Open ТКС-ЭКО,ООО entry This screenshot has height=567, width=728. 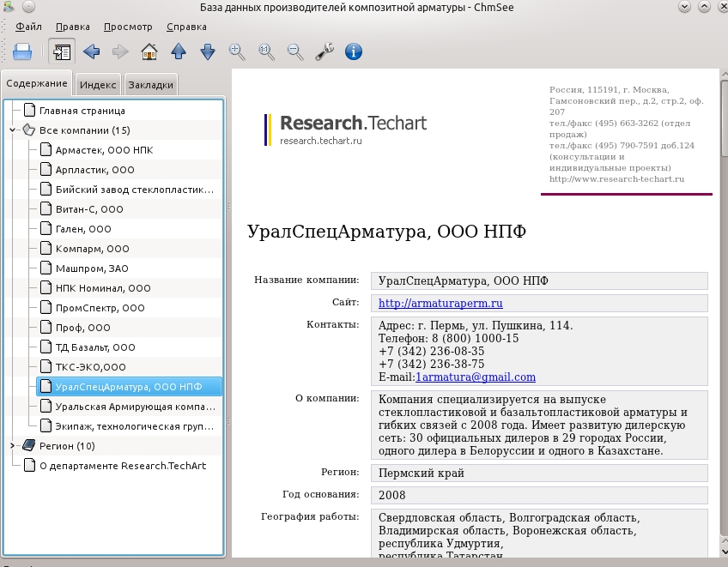point(90,367)
